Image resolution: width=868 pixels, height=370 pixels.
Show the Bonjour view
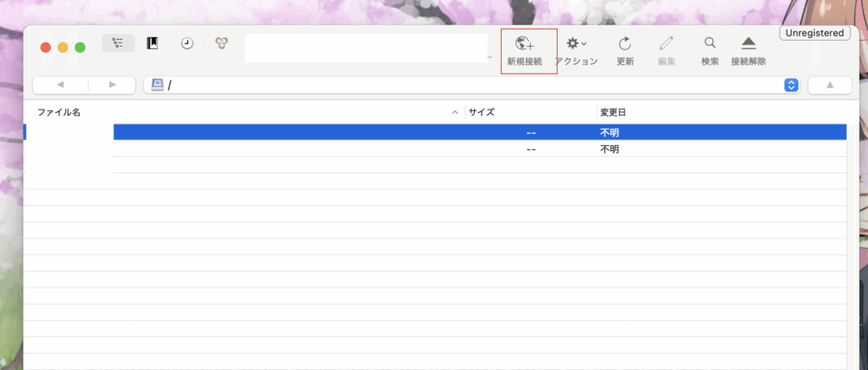coord(222,43)
